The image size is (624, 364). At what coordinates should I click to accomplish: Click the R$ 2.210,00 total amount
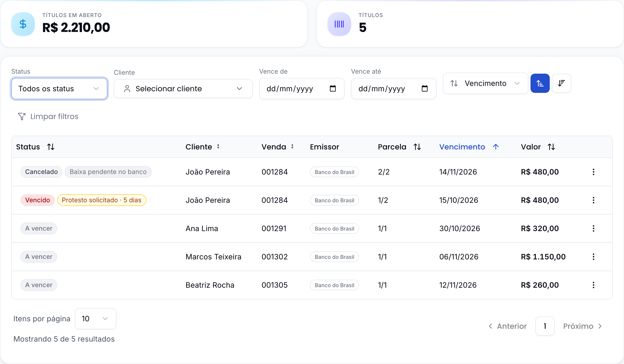(x=76, y=27)
